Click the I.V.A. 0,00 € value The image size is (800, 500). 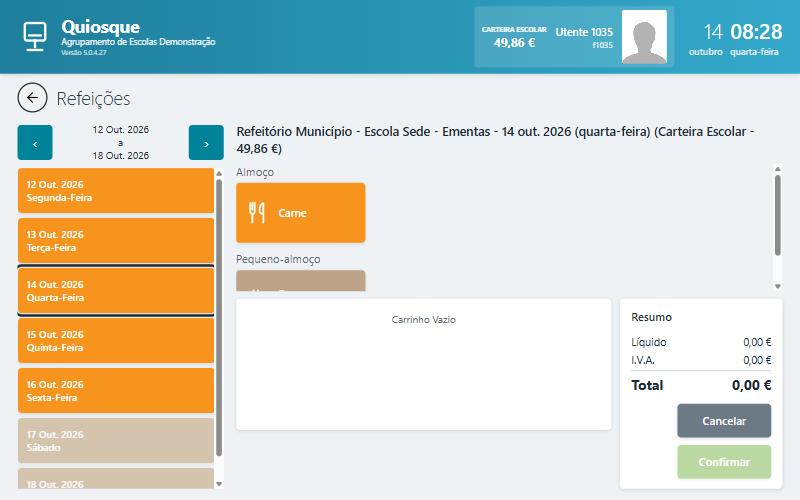(x=757, y=360)
